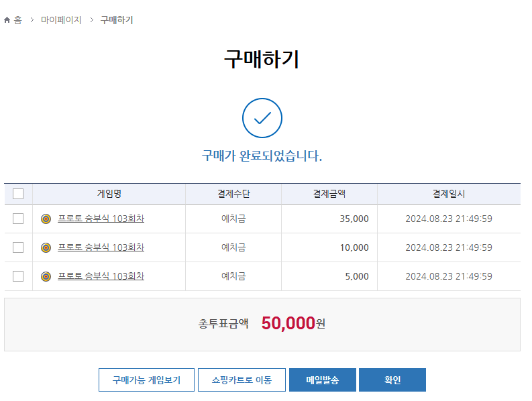Screen dimensions: 532x401
Task: Toggle the select-all checkbox in table header
Action: (18, 194)
